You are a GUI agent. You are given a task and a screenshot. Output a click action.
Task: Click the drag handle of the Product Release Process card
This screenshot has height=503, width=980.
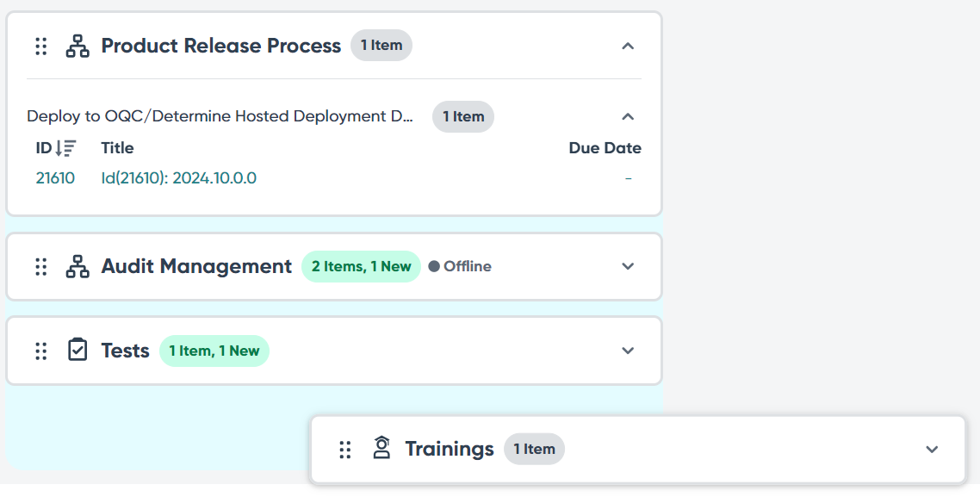(x=40, y=47)
